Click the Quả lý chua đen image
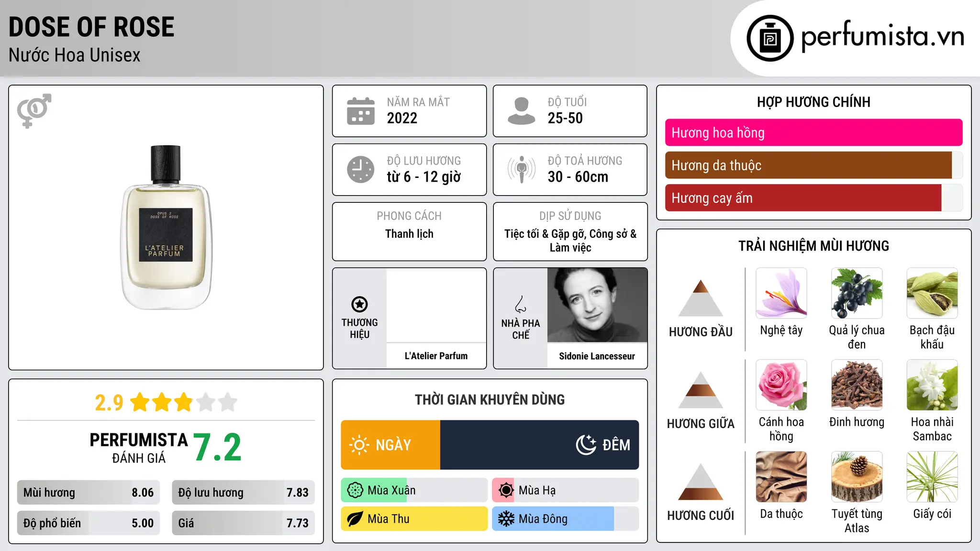 (857, 293)
